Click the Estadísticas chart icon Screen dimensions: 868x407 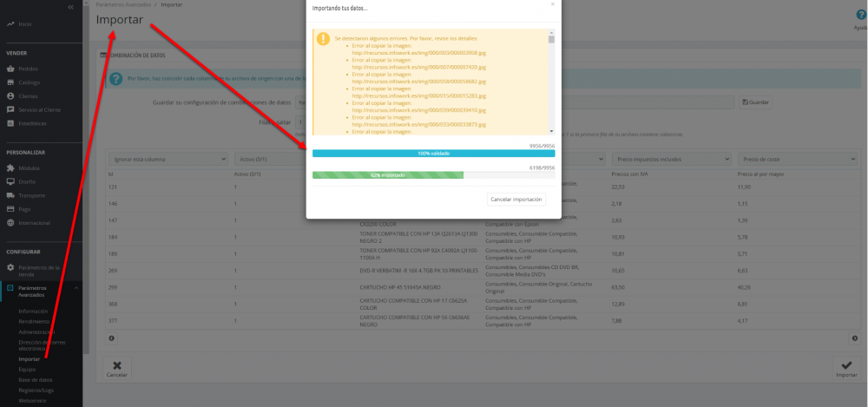tap(10, 123)
